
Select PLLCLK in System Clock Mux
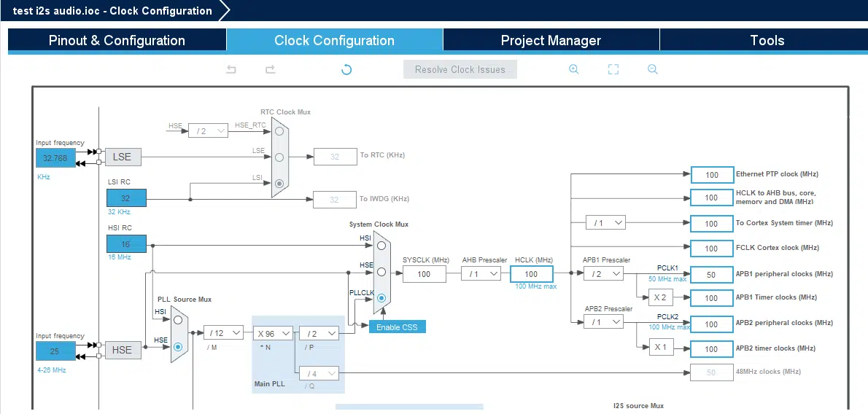coord(381,298)
